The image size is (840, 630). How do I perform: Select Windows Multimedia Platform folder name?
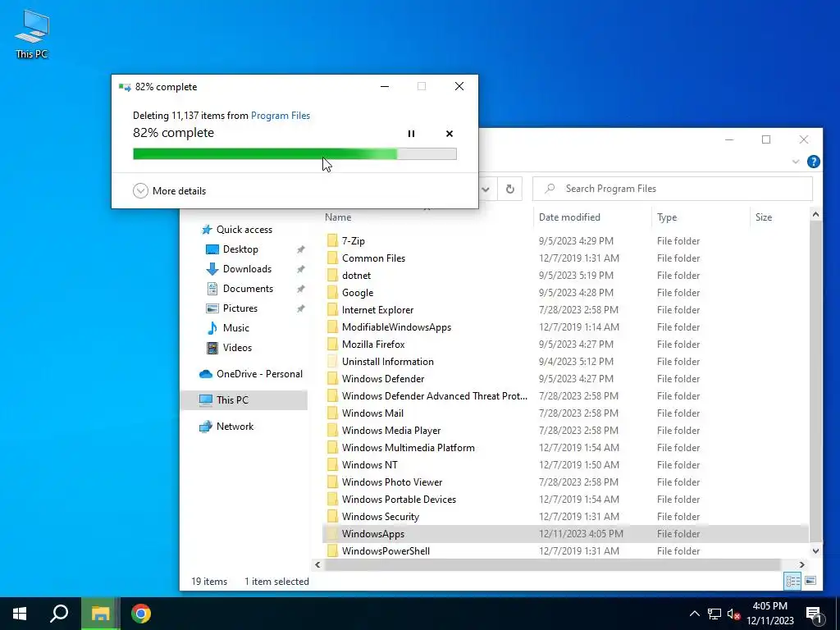click(x=409, y=447)
